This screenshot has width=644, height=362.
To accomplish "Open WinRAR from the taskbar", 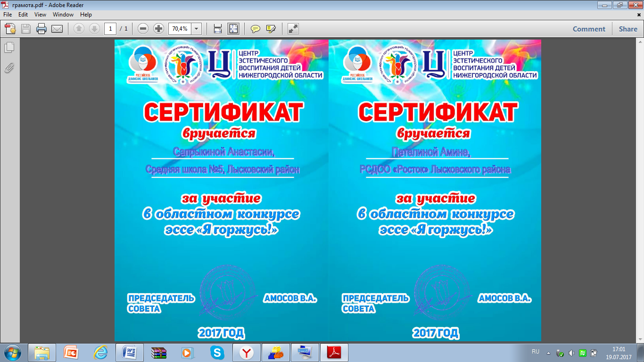I will click(x=159, y=352).
